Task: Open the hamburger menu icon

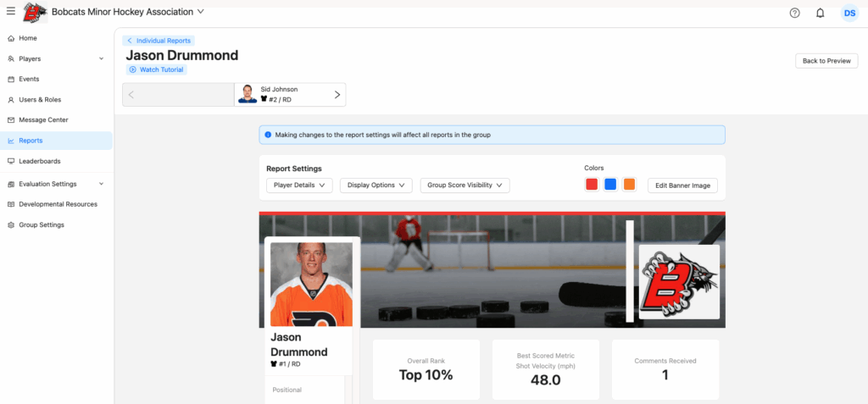Action: (10, 12)
